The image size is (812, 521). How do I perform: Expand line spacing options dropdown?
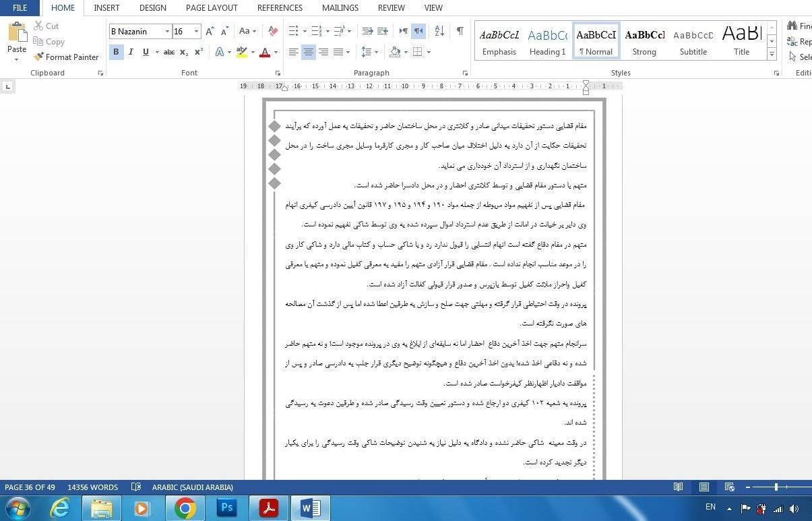[375, 52]
